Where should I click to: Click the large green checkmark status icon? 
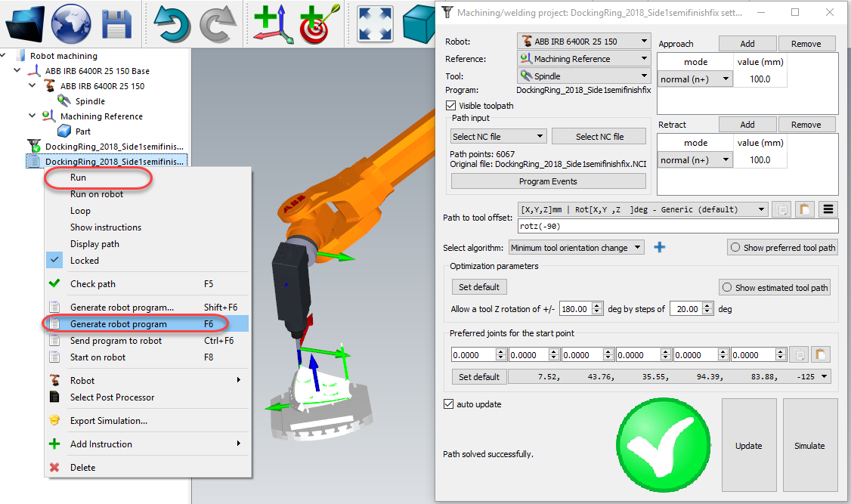click(664, 445)
